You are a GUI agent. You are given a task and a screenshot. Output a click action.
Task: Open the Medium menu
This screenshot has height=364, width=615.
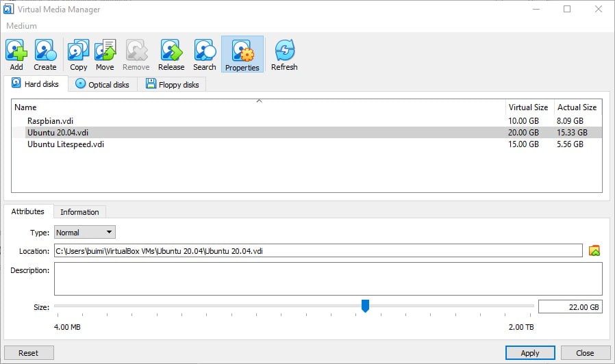pos(21,26)
